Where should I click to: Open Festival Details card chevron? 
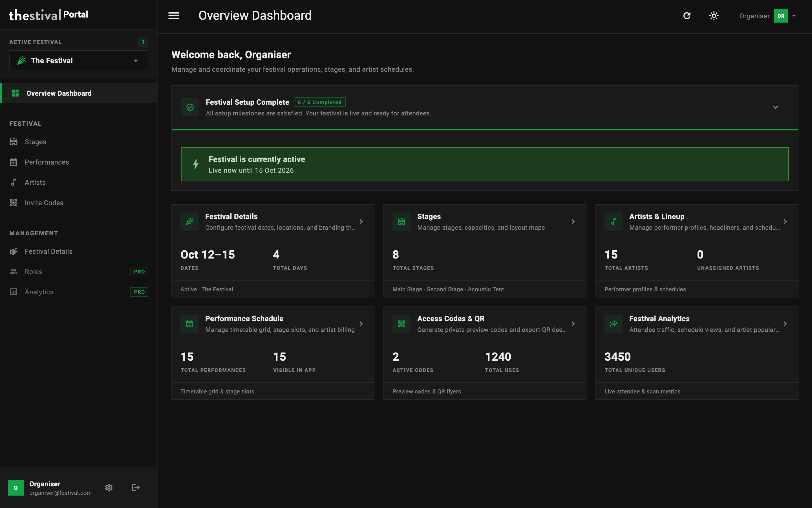(361, 222)
